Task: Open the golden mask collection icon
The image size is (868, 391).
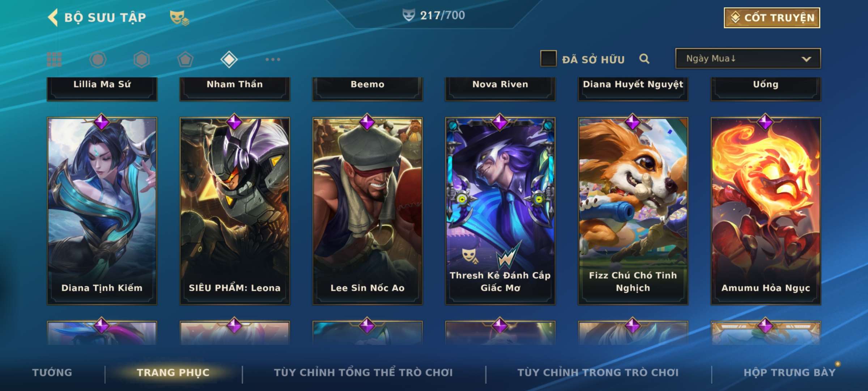Action: [179, 17]
